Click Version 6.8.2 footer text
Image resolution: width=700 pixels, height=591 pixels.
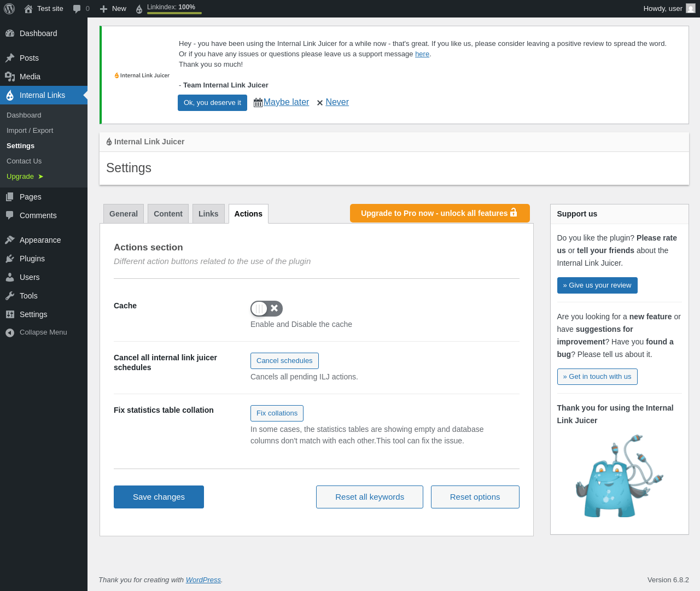tap(668, 580)
